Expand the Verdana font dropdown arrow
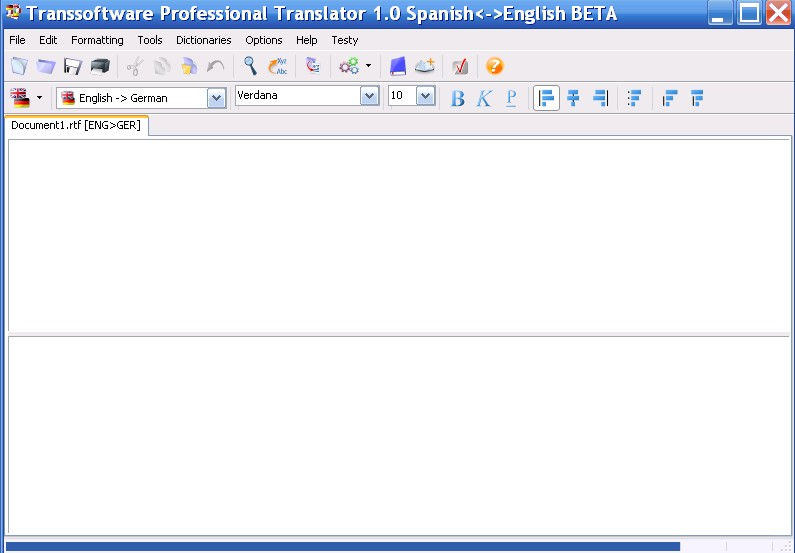The image size is (795, 553). pos(370,96)
